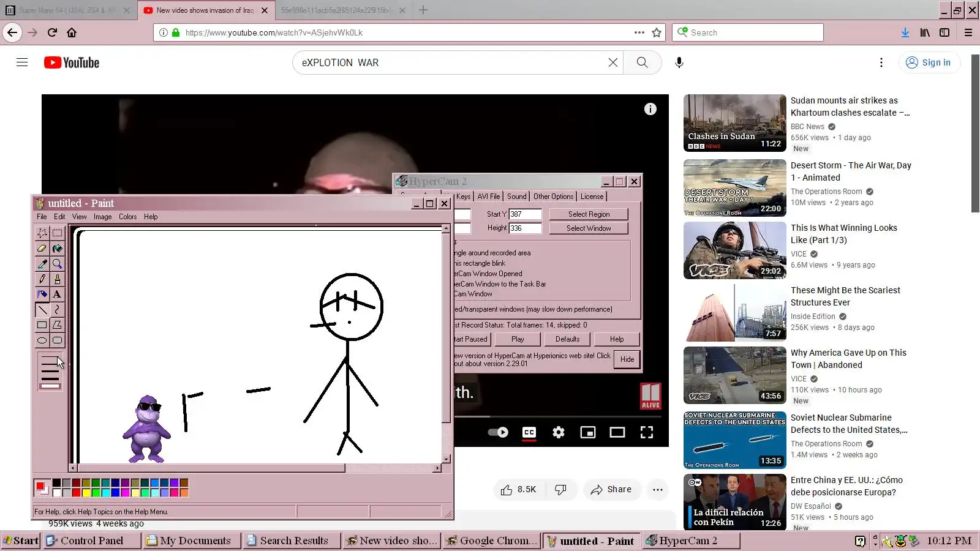
Task: Select the rectangular Select tool in Paint
Action: coord(57,233)
